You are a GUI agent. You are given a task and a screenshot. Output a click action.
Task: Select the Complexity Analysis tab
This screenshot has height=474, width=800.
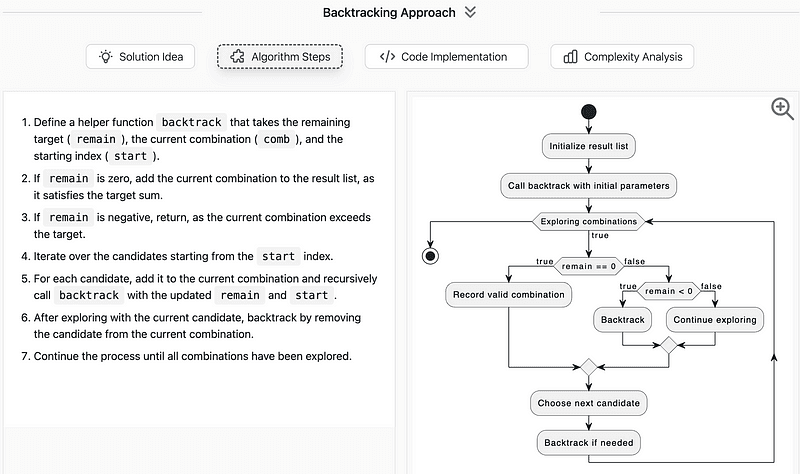[x=622, y=57]
